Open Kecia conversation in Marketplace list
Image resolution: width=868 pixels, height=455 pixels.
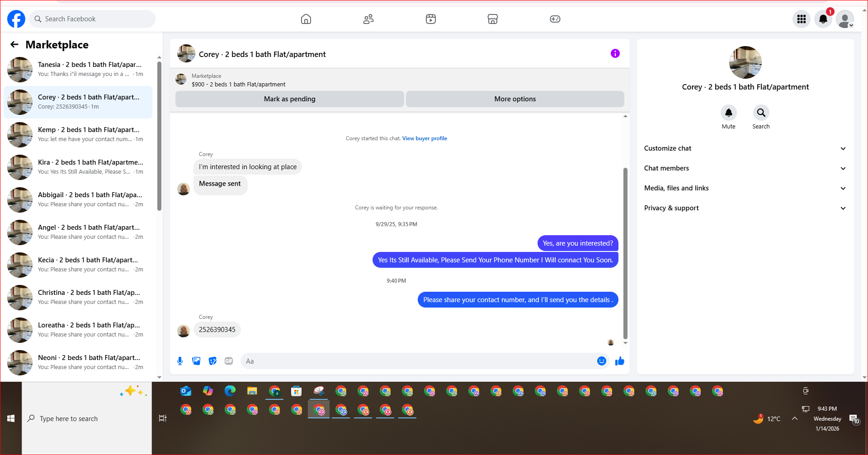tap(78, 265)
